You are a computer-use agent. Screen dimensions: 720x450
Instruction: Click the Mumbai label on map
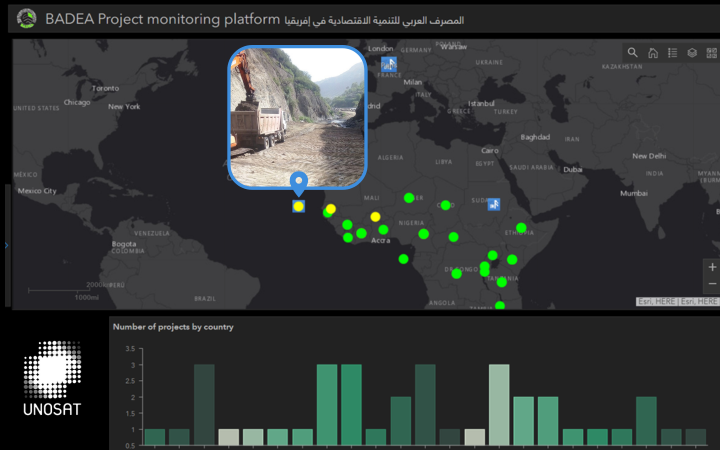coord(634,193)
